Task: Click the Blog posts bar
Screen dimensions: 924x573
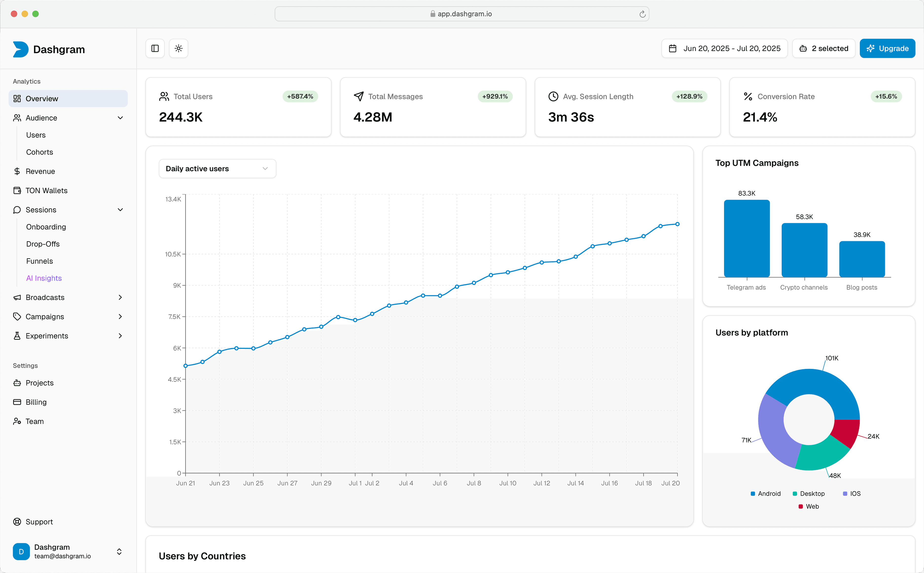Action: 862,259
